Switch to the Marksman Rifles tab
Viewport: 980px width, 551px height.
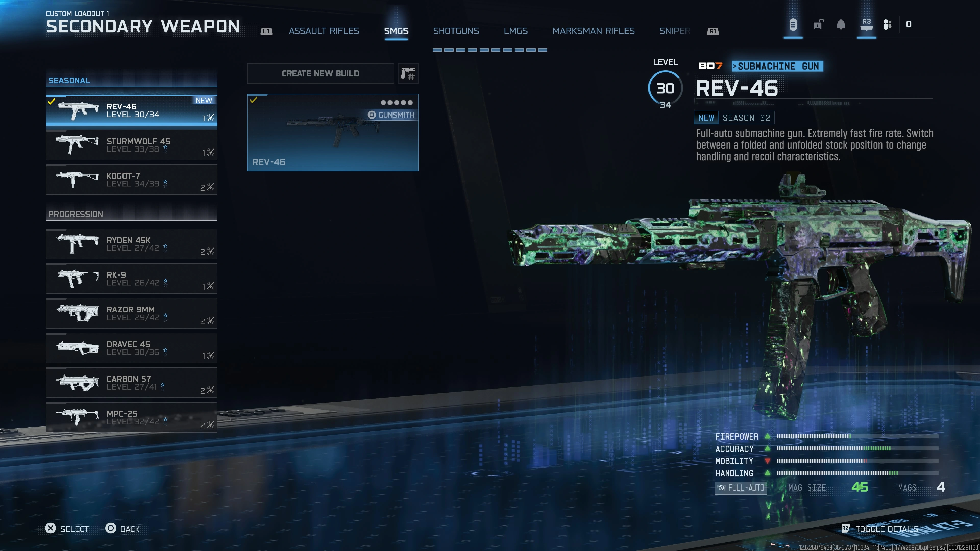[593, 31]
